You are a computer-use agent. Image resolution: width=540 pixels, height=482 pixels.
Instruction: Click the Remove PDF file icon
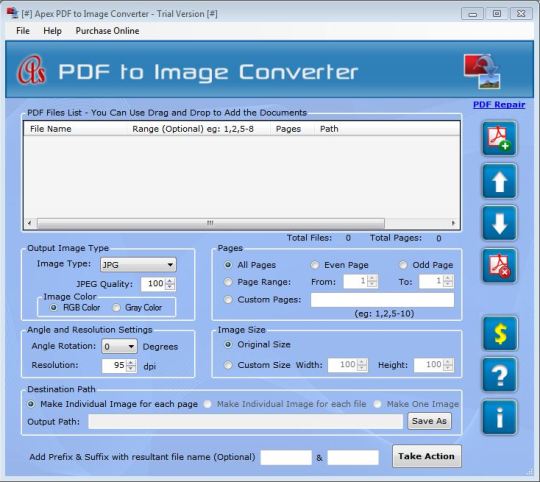tap(499, 265)
